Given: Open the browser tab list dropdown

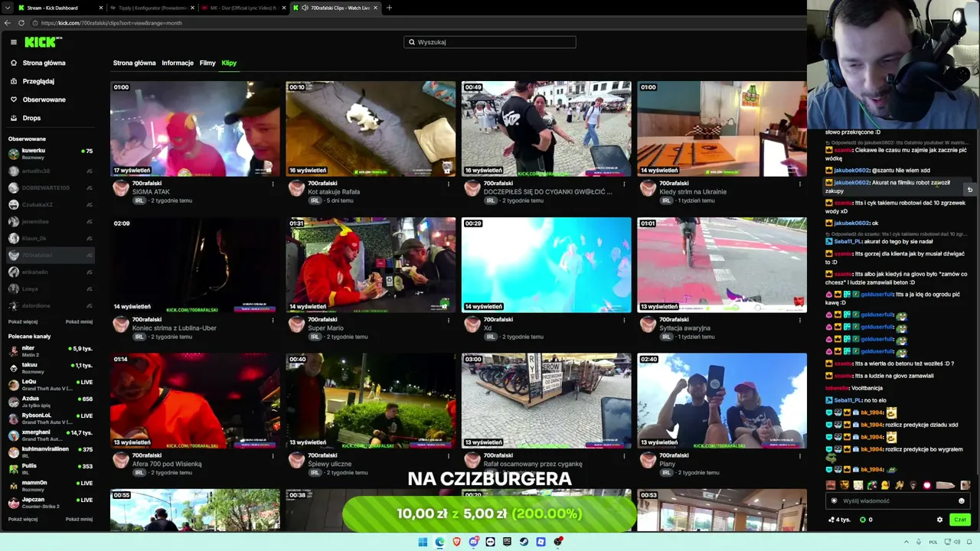Looking at the screenshot, I should [9, 8].
